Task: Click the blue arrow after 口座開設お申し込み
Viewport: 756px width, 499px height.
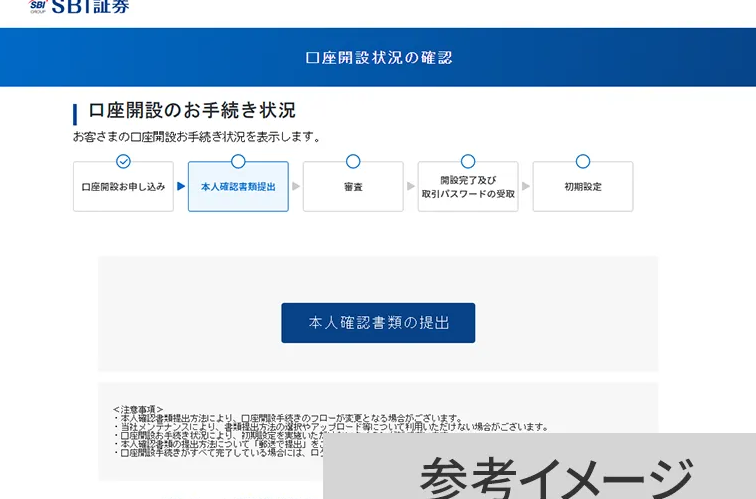Action: pyautogui.click(x=181, y=186)
